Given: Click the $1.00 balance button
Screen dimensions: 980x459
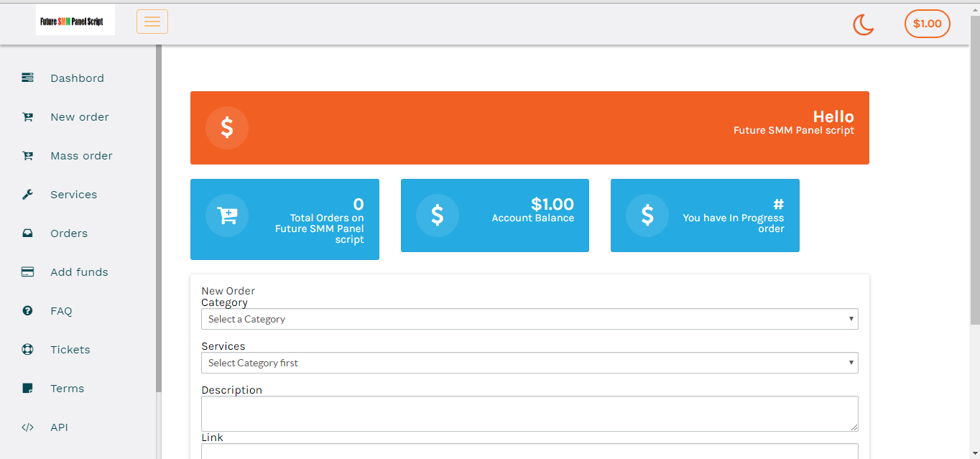Looking at the screenshot, I should (x=927, y=24).
